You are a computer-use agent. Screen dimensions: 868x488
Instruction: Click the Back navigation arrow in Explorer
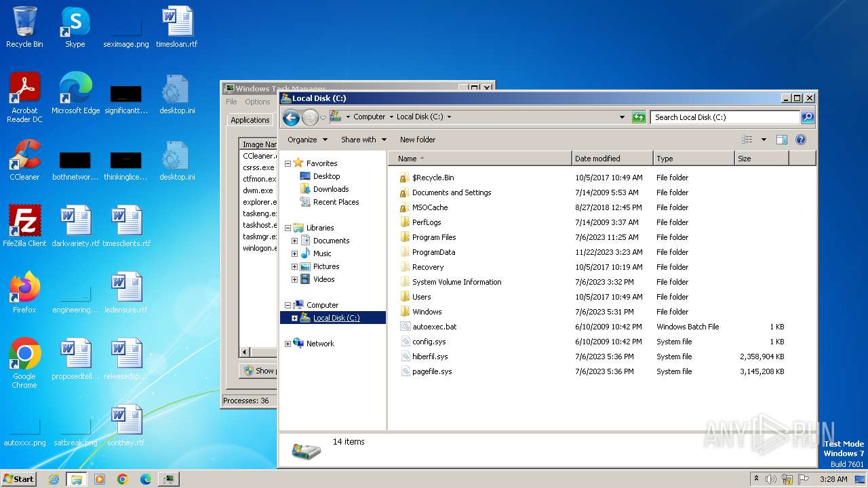291,117
